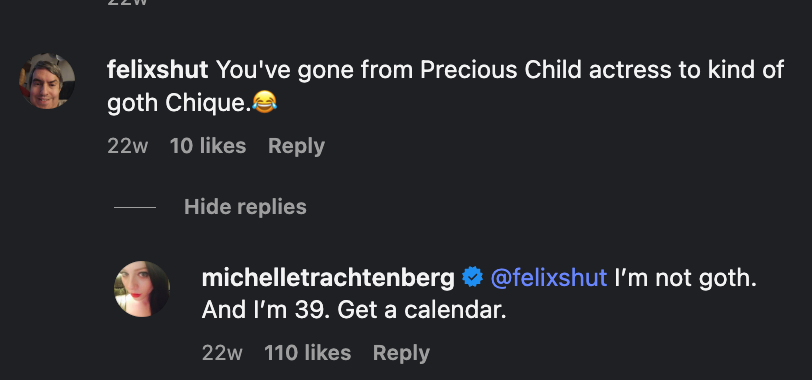The height and width of the screenshot is (380, 812).
Task: Open michelletrachtenberg's profile picture
Action: coord(142,288)
